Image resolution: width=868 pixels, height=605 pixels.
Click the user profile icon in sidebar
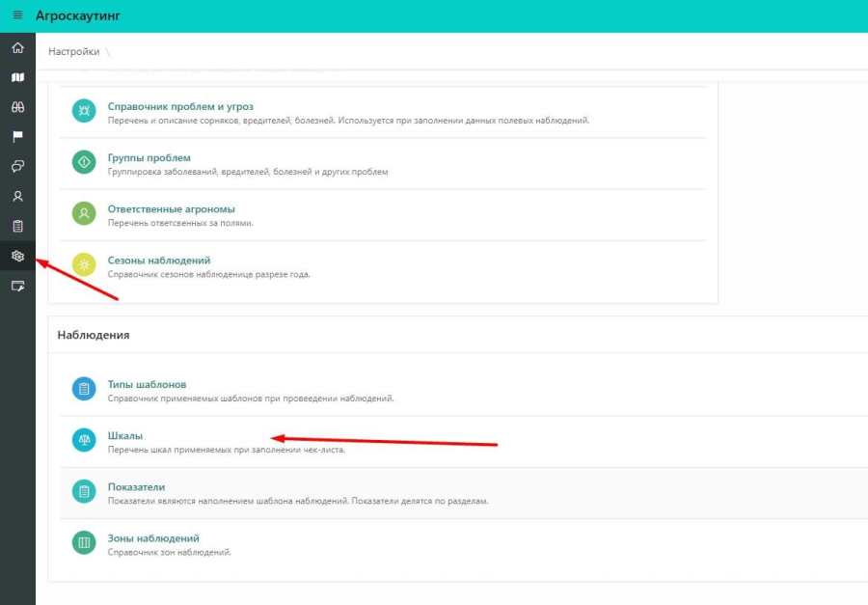(x=17, y=197)
